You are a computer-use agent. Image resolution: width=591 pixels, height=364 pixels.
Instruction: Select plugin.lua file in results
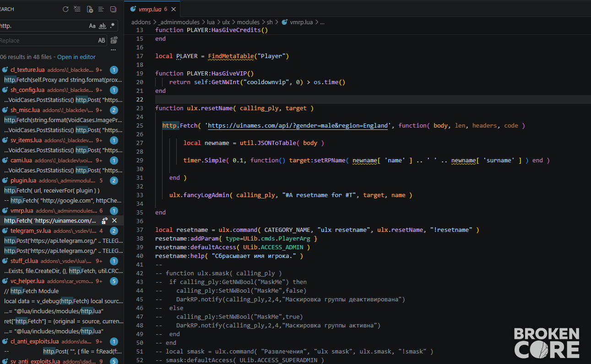[62, 181]
